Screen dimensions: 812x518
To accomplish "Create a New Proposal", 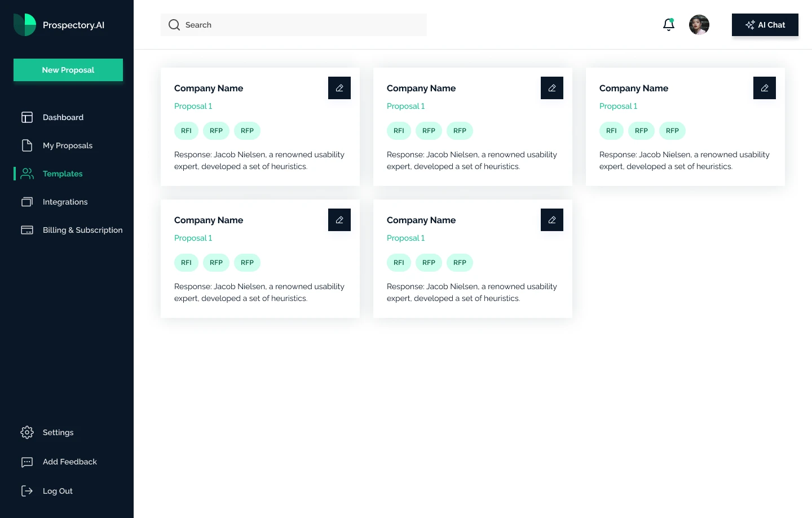I will coord(68,70).
